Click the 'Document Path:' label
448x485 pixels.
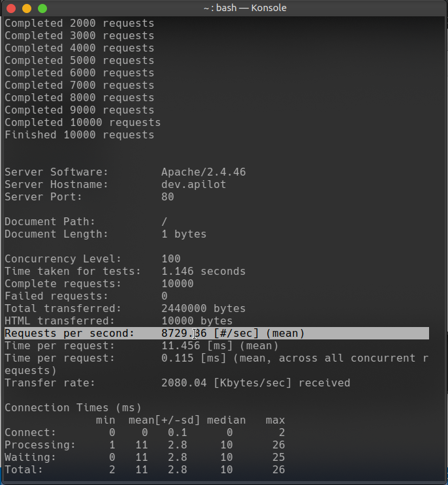click(50, 222)
